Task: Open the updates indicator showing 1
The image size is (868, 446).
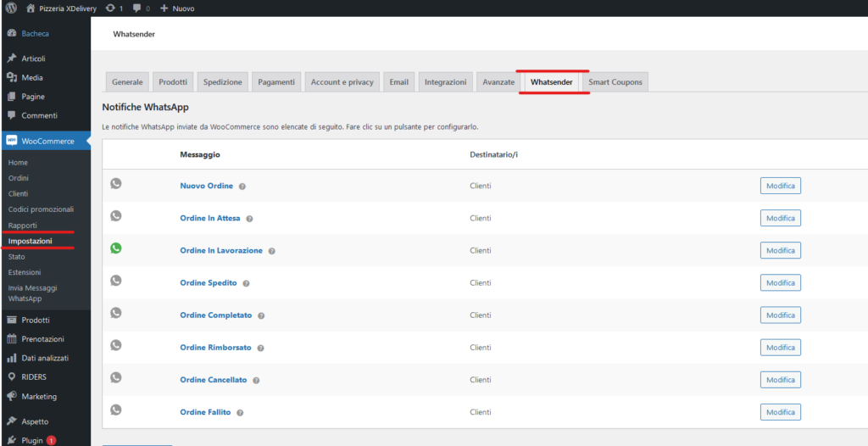Action: click(114, 8)
